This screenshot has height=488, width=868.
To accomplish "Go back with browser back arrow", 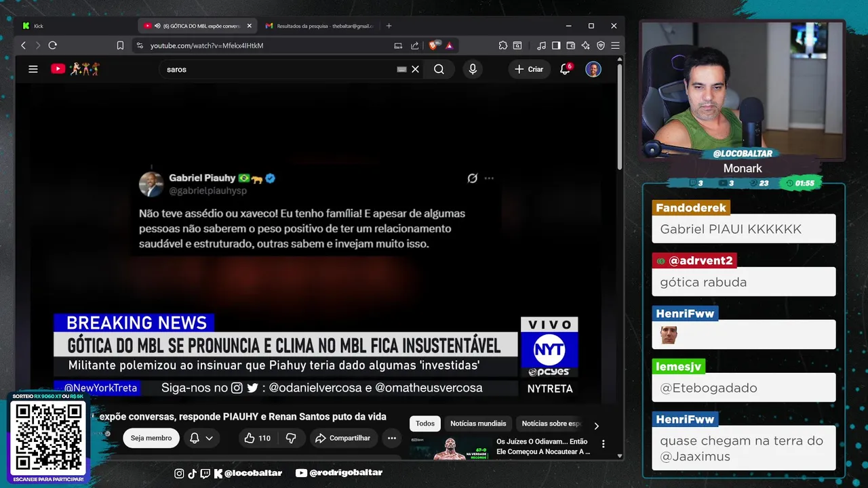I will point(23,45).
